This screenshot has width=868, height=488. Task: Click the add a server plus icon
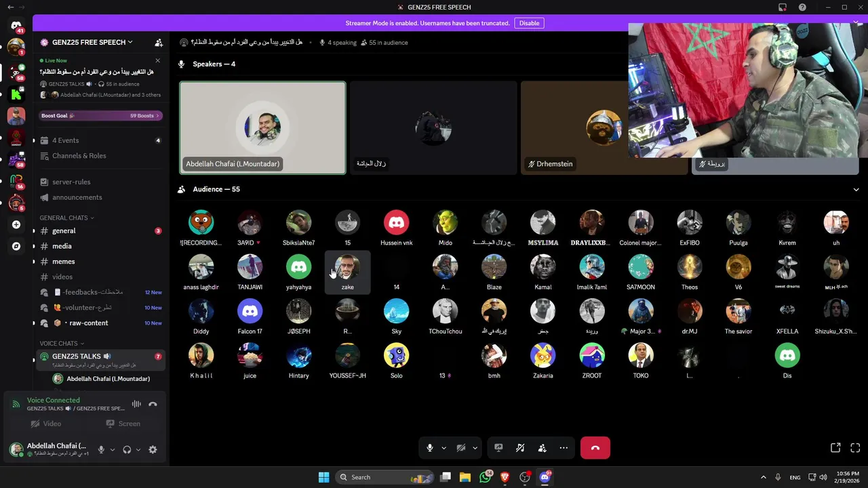pyautogui.click(x=16, y=224)
